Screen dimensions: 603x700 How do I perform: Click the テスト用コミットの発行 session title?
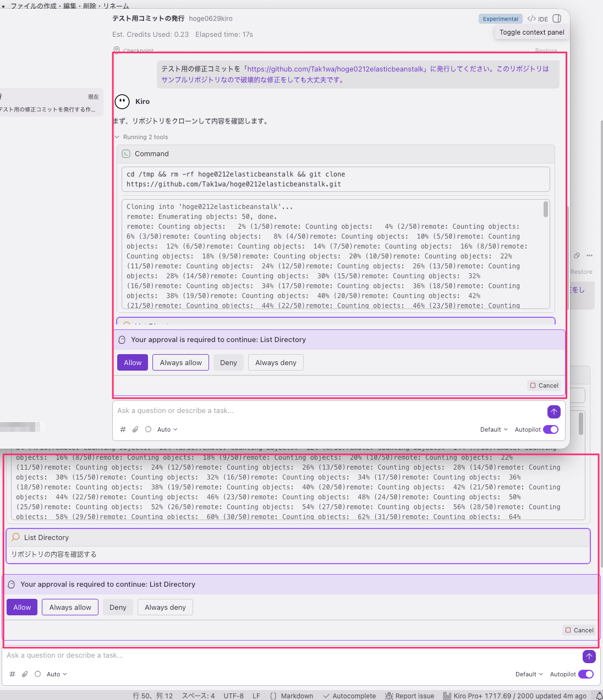tap(148, 19)
